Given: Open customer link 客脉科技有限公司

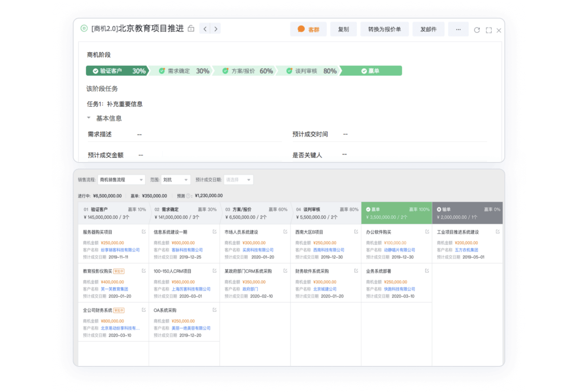Looking at the screenshot, I should 187,250.
